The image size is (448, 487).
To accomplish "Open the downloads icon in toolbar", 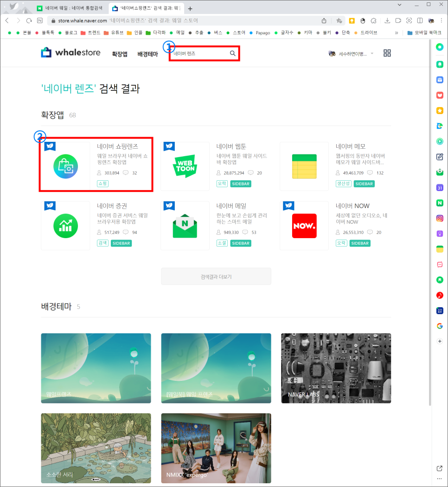I will [387, 20].
